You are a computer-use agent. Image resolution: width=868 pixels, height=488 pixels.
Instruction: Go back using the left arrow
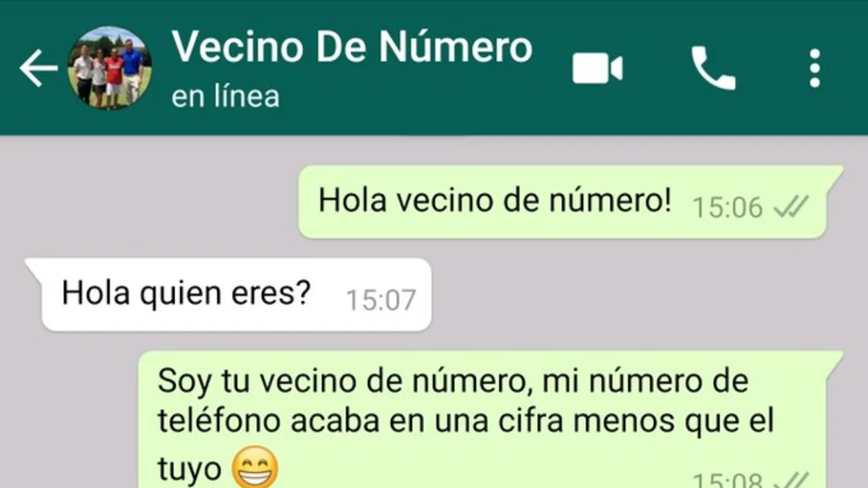[x=38, y=69]
